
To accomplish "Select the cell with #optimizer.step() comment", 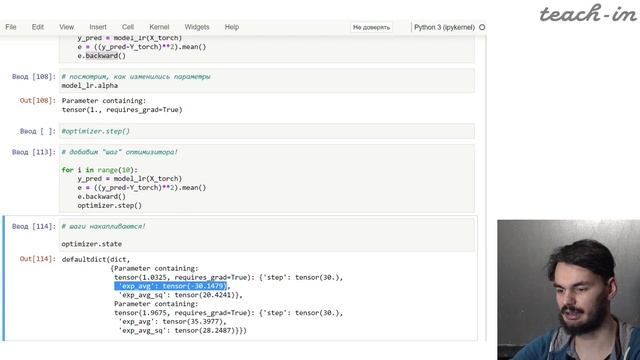I will (x=267, y=131).
